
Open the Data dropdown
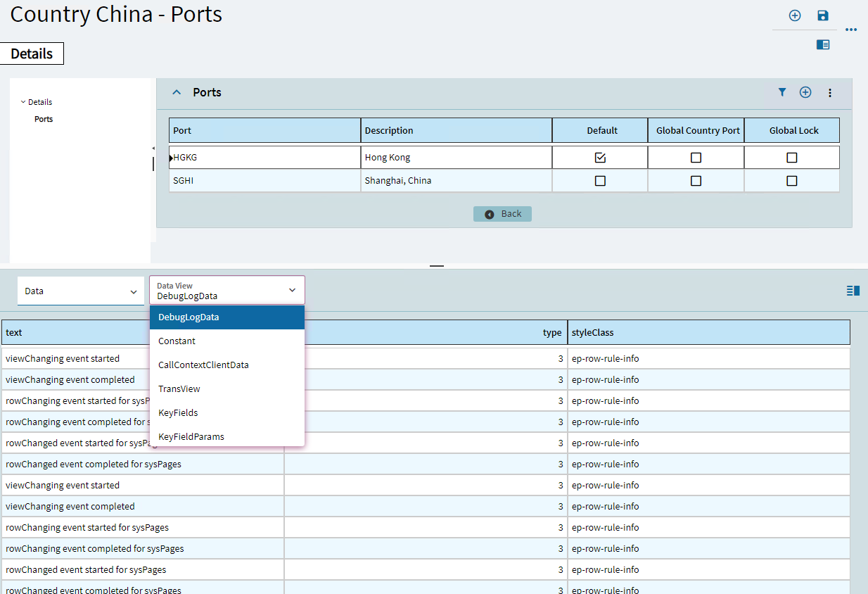click(x=80, y=291)
